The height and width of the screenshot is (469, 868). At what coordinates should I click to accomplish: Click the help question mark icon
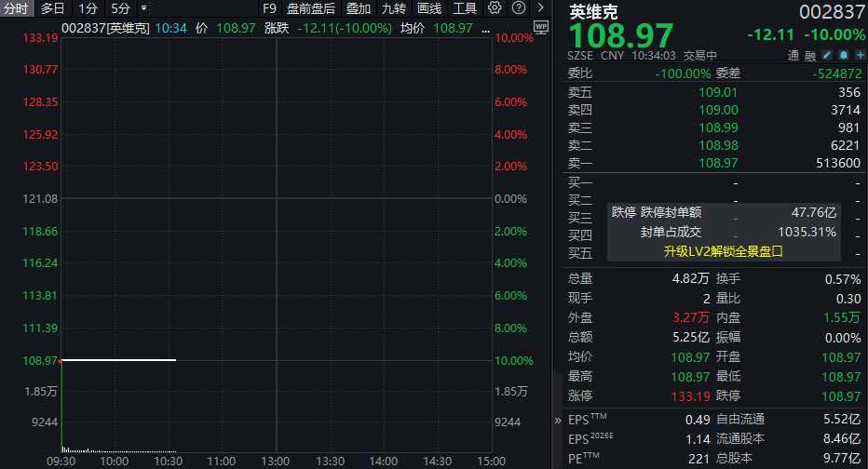518,8
